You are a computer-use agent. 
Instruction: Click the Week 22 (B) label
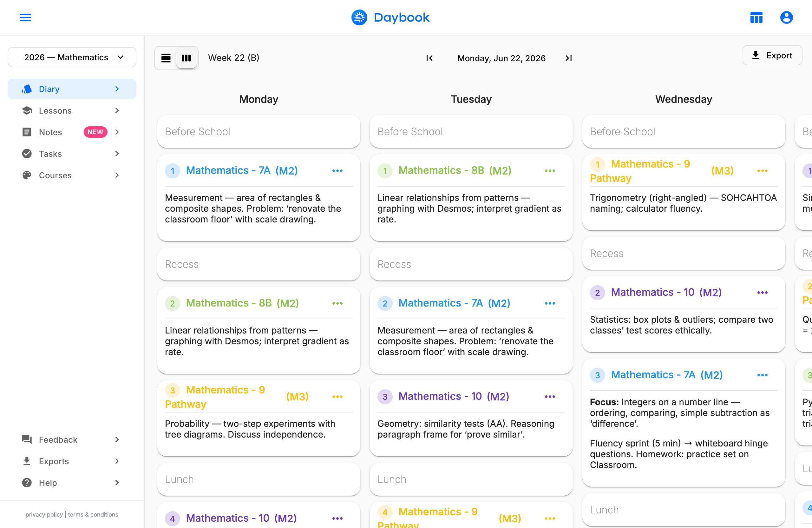(x=234, y=58)
